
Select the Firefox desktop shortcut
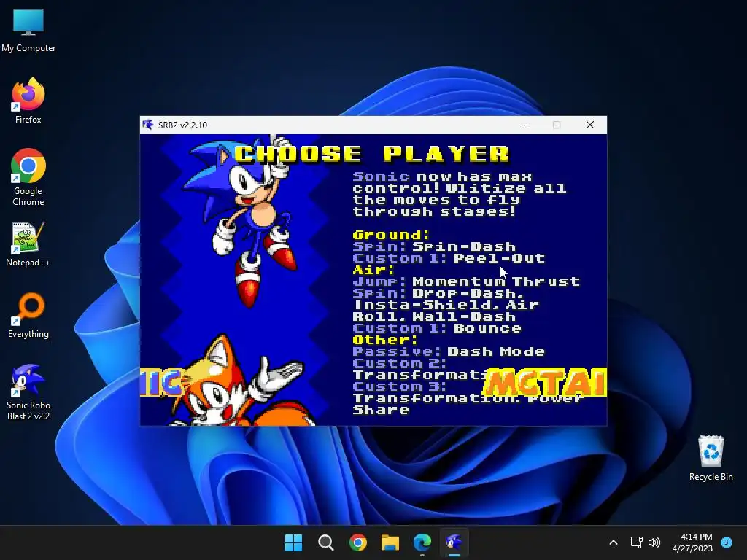coord(28,101)
